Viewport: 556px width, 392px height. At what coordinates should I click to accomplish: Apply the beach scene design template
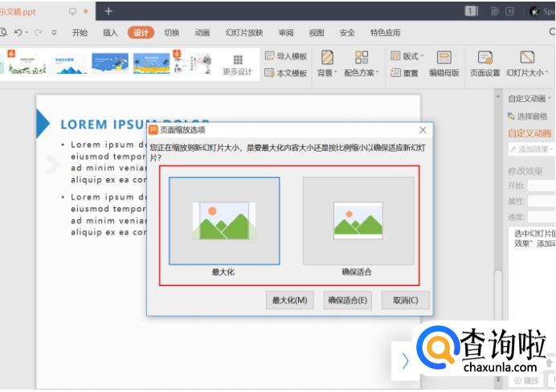(x=152, y=63)
